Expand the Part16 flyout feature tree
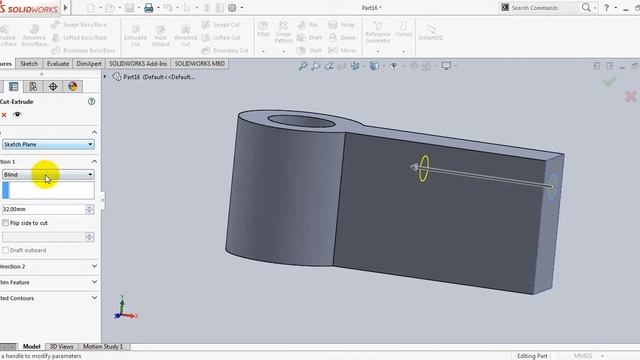This screenshot has height=360, width=640. (105, 77)
